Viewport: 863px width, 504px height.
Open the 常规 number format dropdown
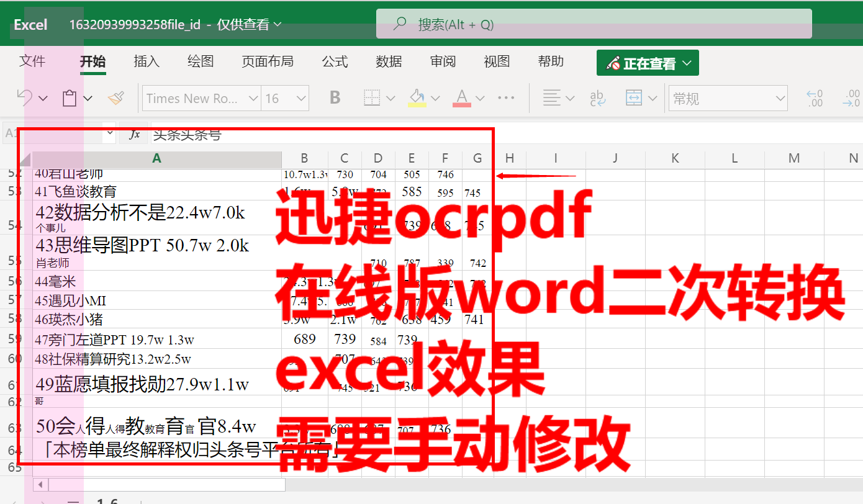728,98
